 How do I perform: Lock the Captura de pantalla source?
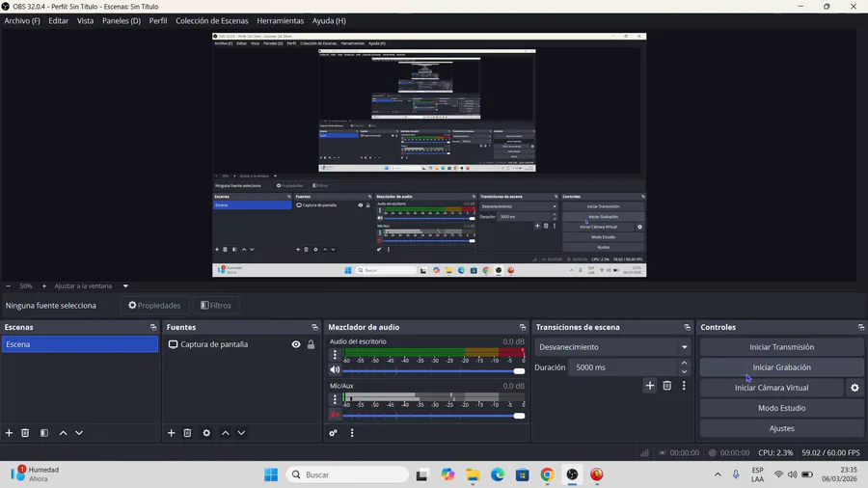(312, 344)
